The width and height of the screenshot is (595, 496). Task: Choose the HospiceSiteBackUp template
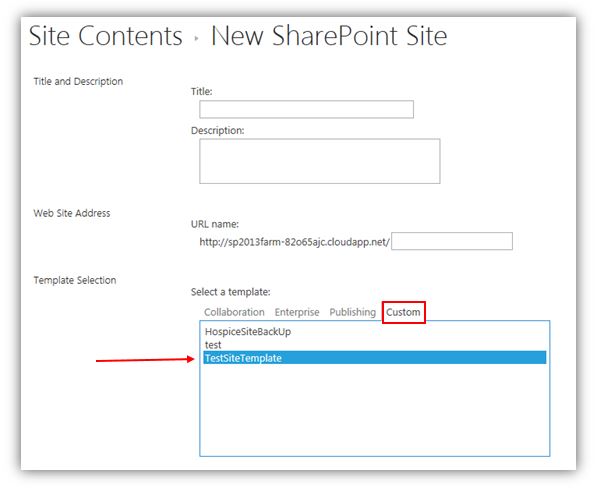pyautogui.click(x=248, y=332)
